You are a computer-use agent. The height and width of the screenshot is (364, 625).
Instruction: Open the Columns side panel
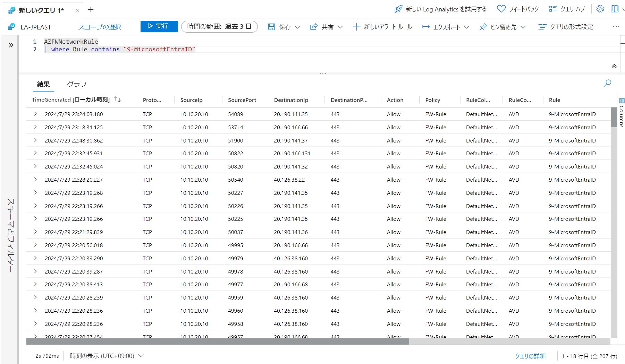click(x=622, y=112)
